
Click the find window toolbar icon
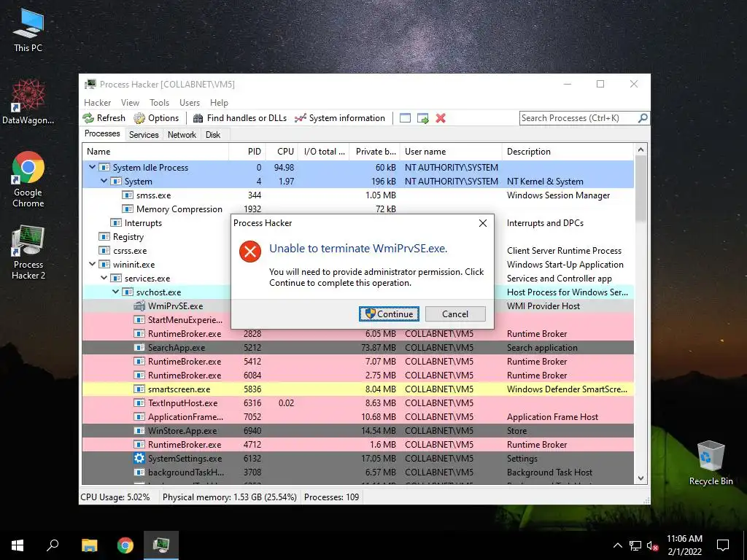pyautogui.click(x=405, y=118)
